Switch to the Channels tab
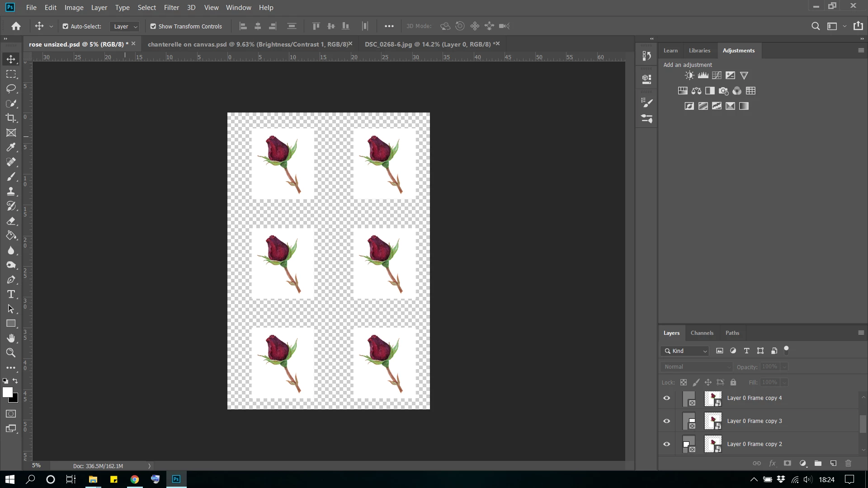The image size is (868, 488). point(702,333)
